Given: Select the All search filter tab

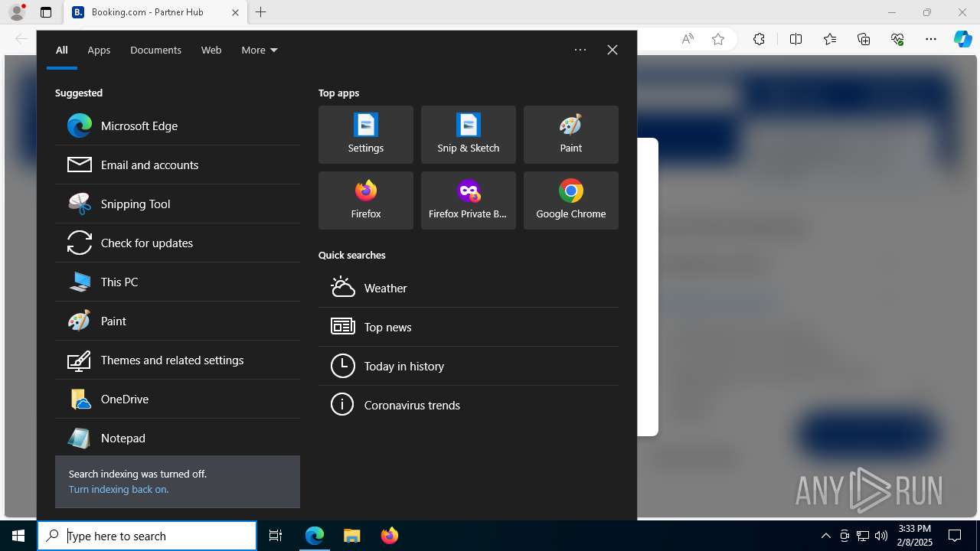Looking at the screenshot, I should pyautogui.click(x=62, y=50).
